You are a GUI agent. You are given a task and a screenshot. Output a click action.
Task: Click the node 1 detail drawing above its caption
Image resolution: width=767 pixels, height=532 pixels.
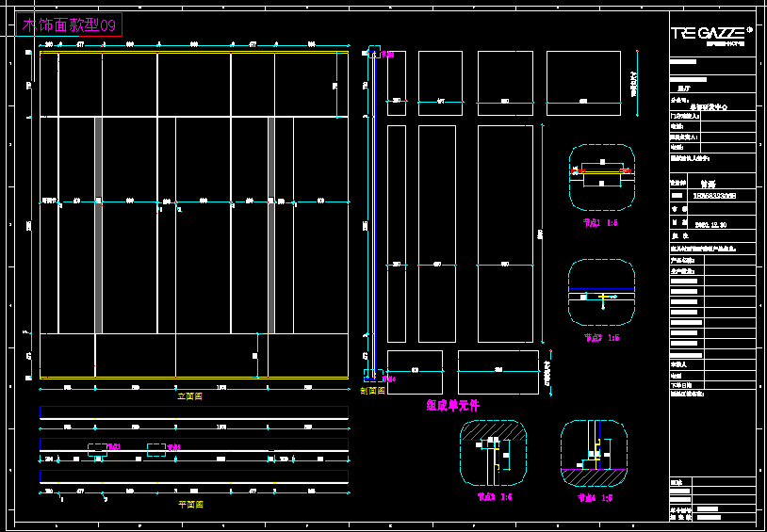(x=602, y=177)
